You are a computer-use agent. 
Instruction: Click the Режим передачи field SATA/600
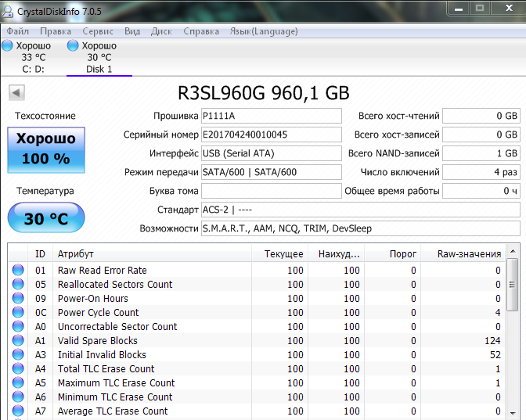[x=272, y=172]
